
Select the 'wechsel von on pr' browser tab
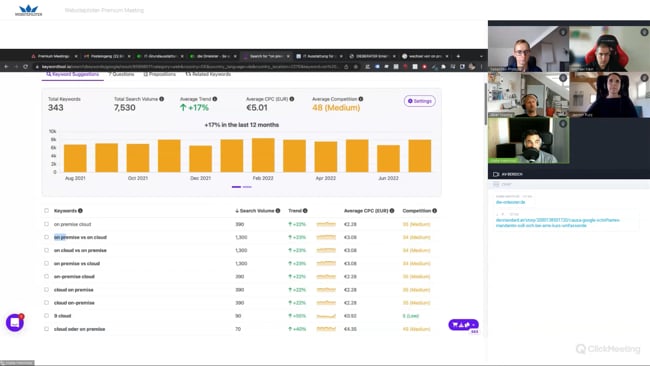click(x=424, y=56)
